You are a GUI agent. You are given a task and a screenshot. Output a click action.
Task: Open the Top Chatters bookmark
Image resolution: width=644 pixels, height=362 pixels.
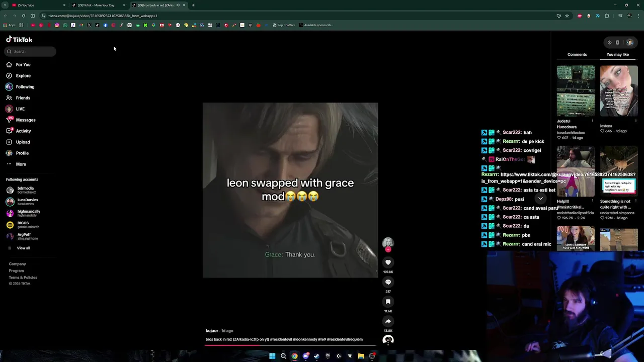[283, 25]
